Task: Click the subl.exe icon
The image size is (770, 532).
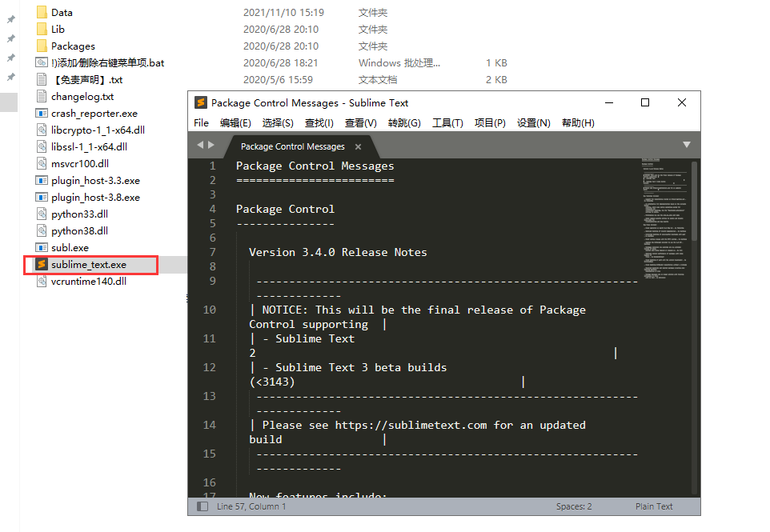Action: (42, 247)
